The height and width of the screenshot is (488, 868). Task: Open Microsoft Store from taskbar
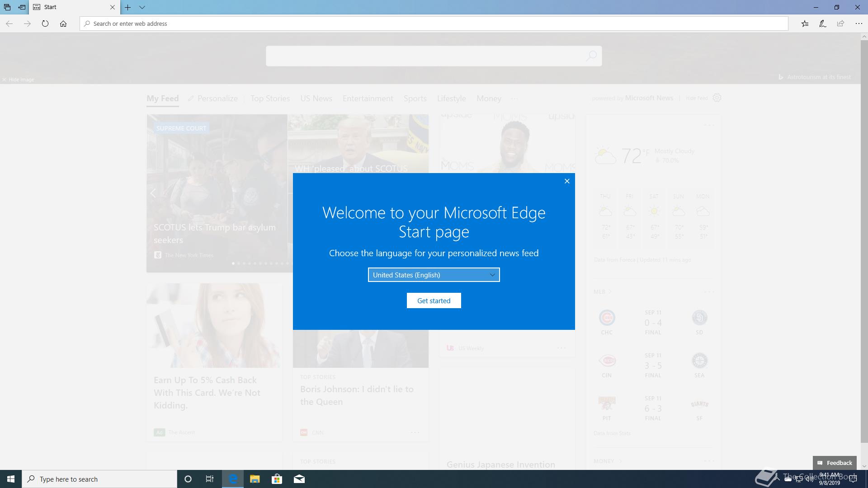pyautogui.click(x=277, y=479)
